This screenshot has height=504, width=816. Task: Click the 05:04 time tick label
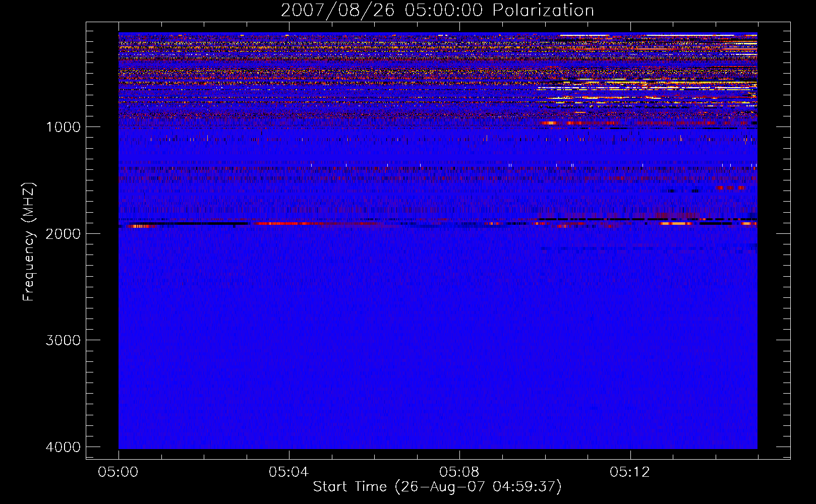tap(289, 472)
